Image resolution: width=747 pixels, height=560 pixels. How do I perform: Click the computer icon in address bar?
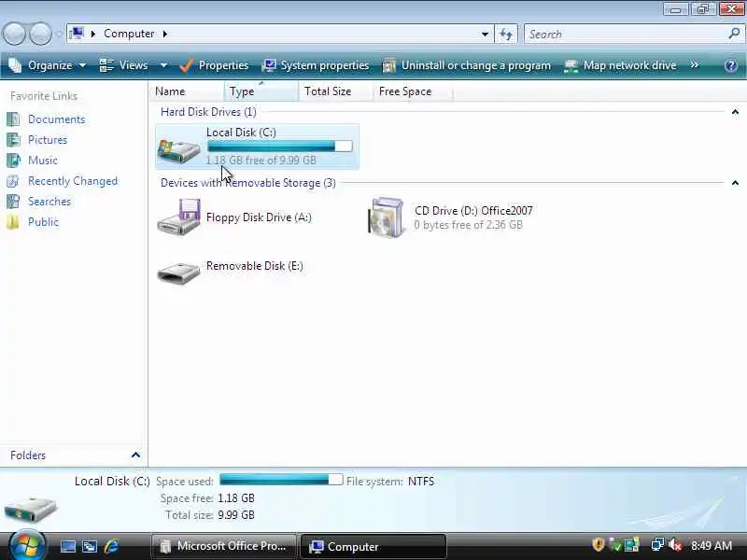(x=77, y=34)
